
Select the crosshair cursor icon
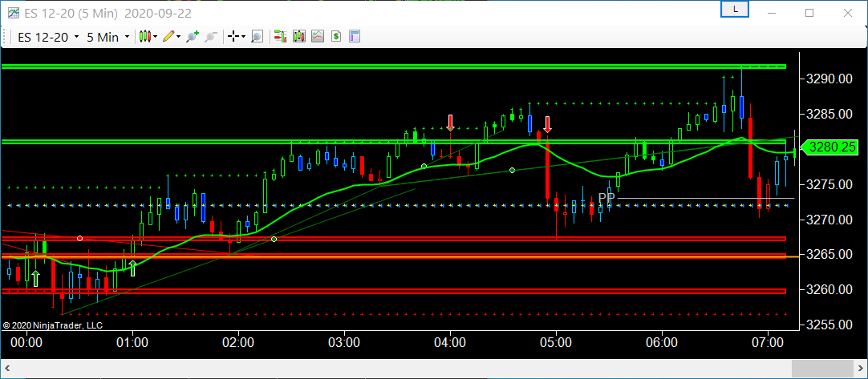click(x=233, y=37)
